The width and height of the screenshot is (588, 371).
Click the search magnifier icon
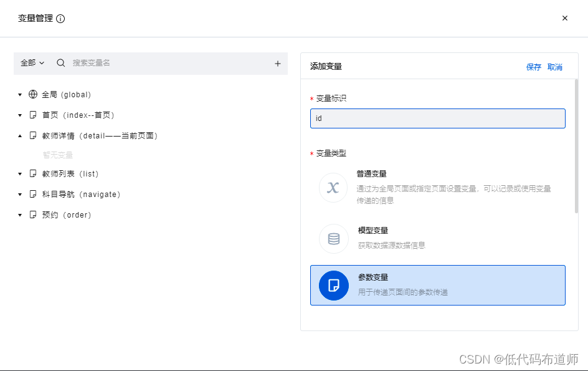(x=61, y=63)
